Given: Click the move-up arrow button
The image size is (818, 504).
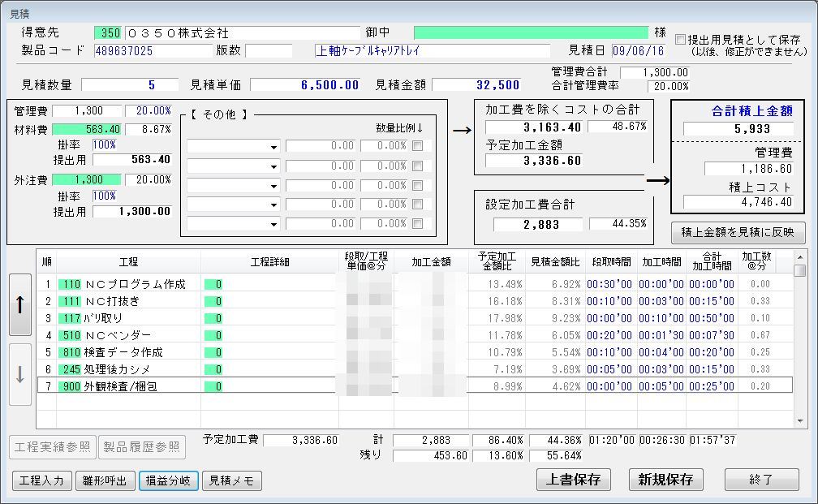Looking at the screenshot, I should point(20,304).
